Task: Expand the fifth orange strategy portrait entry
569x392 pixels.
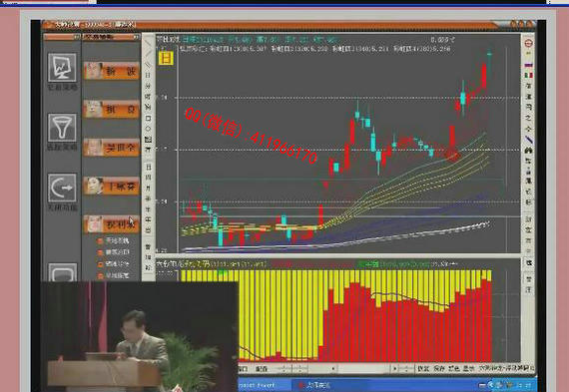Action: (x=112, y=224)
